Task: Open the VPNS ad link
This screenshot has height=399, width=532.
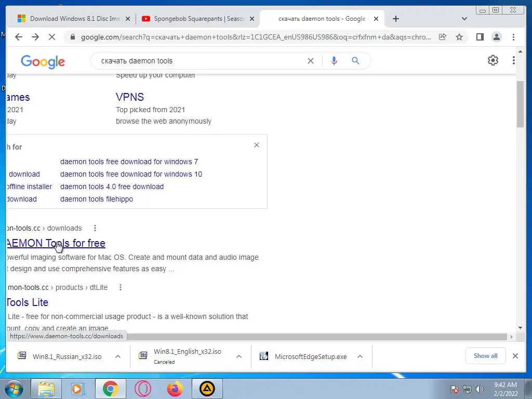Action: [x=129, y=97]
